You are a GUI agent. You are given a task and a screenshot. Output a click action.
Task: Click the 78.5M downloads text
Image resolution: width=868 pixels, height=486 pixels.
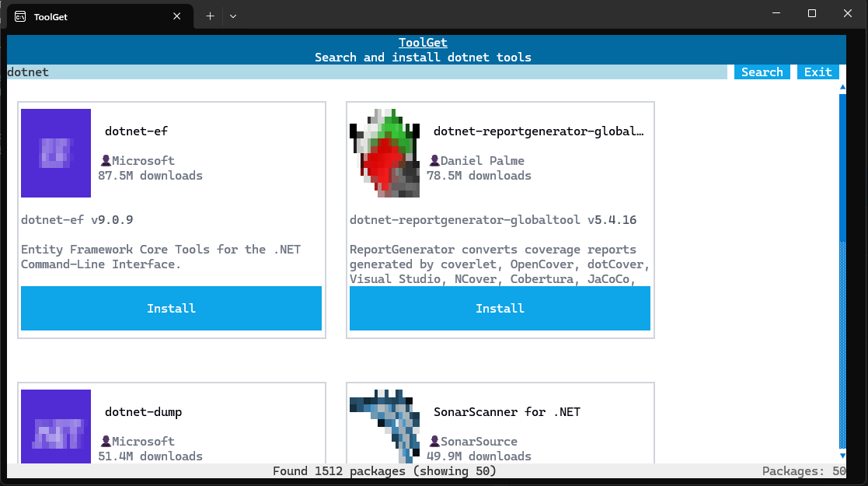tap(479, 176)
